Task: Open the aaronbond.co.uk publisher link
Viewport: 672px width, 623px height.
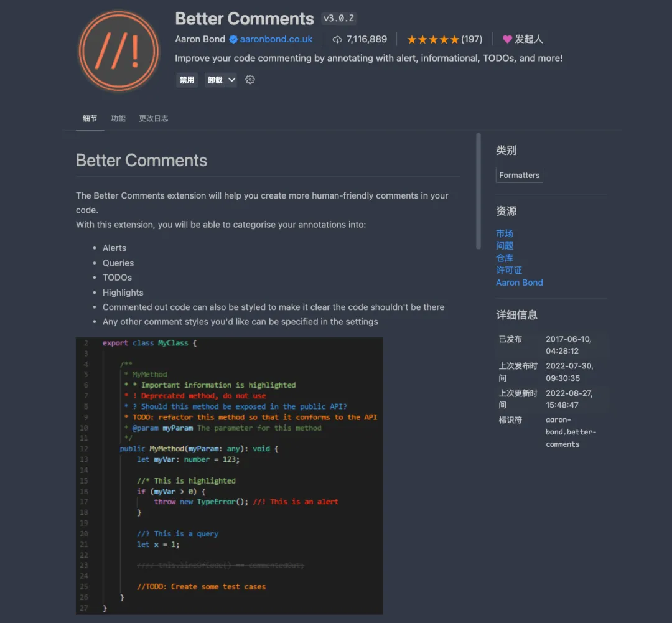Action: [x=276, y=39]
